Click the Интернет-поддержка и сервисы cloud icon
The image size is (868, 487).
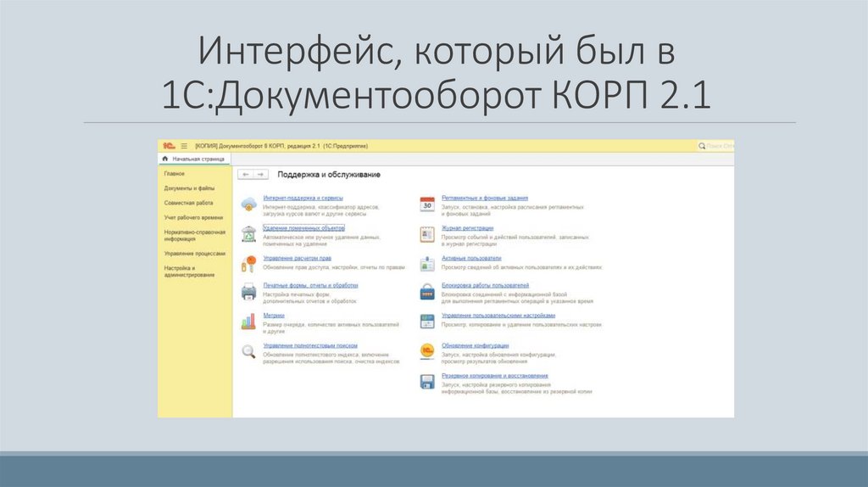tap(248, 203)
